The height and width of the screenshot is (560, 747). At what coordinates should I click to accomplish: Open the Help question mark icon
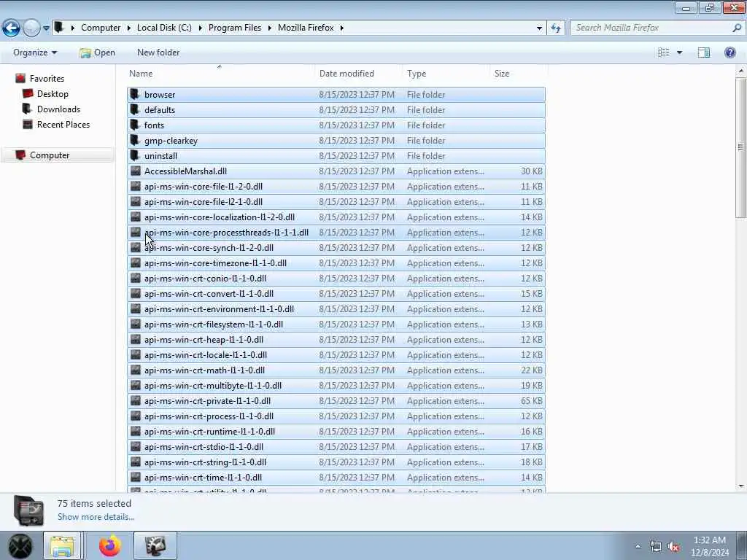tap(729, 52)
